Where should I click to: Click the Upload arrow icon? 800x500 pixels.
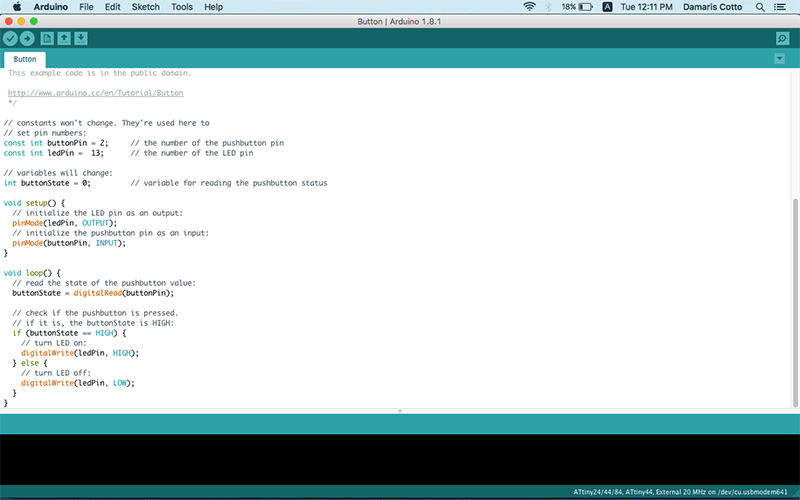coord(27,38)
